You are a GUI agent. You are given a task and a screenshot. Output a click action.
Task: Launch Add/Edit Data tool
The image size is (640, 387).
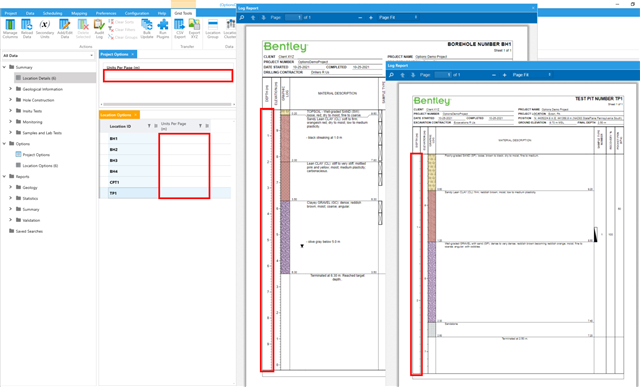coord(64,29)
